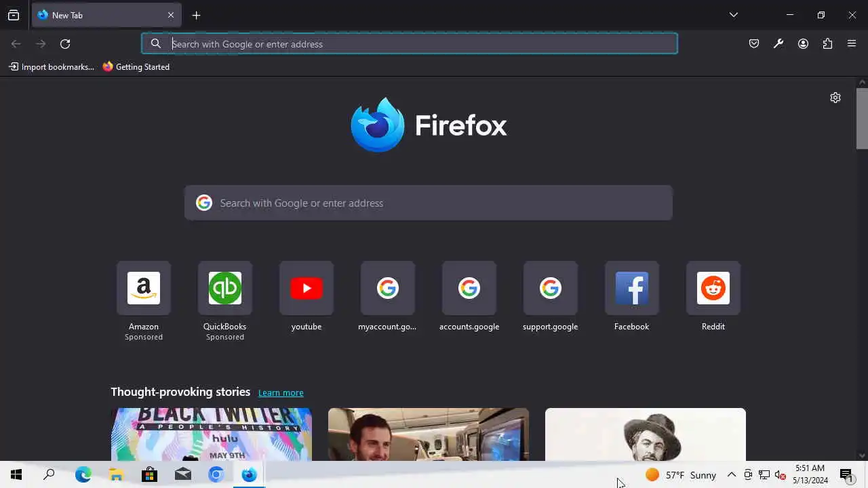Open the Black Twitter hulu story thumbnail

click(x=212, y=434)
